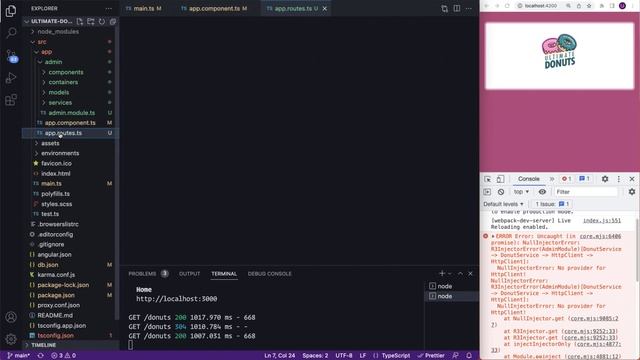Split the editor to the right

457,8
